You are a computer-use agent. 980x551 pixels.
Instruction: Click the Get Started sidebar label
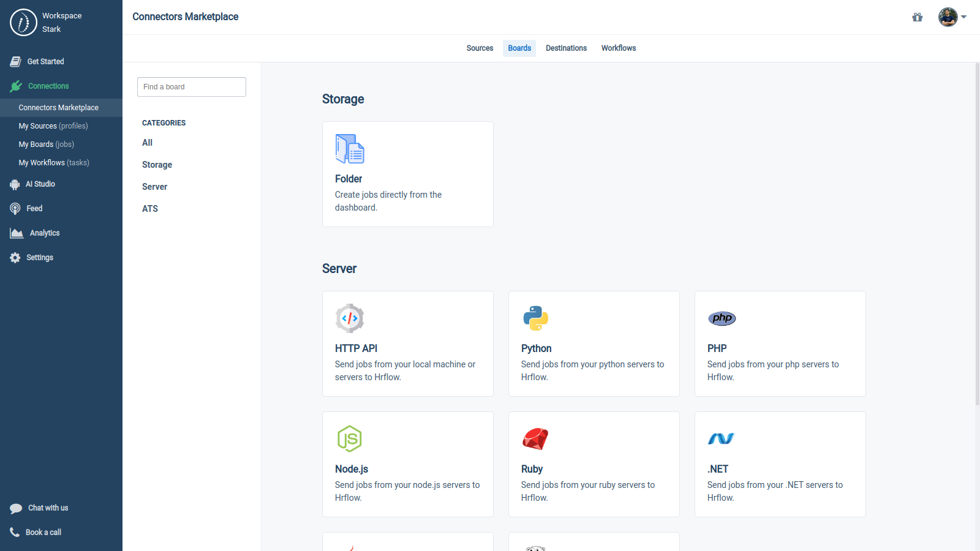click(45, 62)
